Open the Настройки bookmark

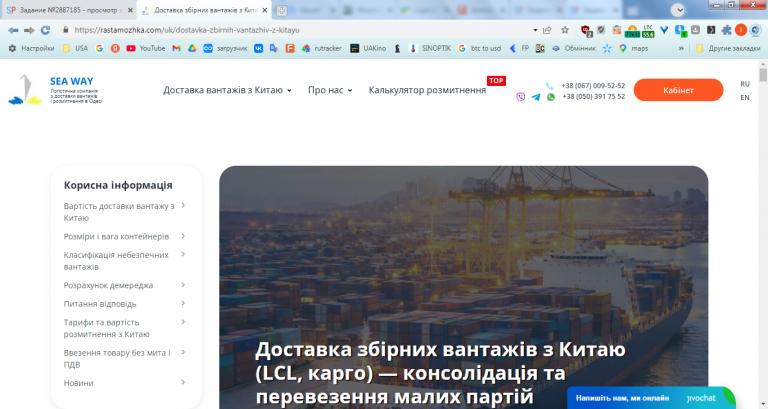click(31, 48)
